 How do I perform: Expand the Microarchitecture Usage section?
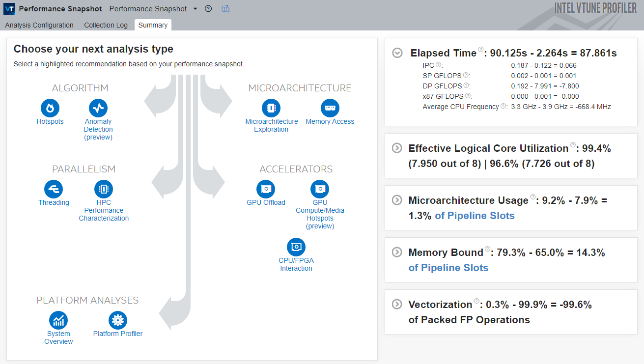pyautogui.click(x=396, y=200)
